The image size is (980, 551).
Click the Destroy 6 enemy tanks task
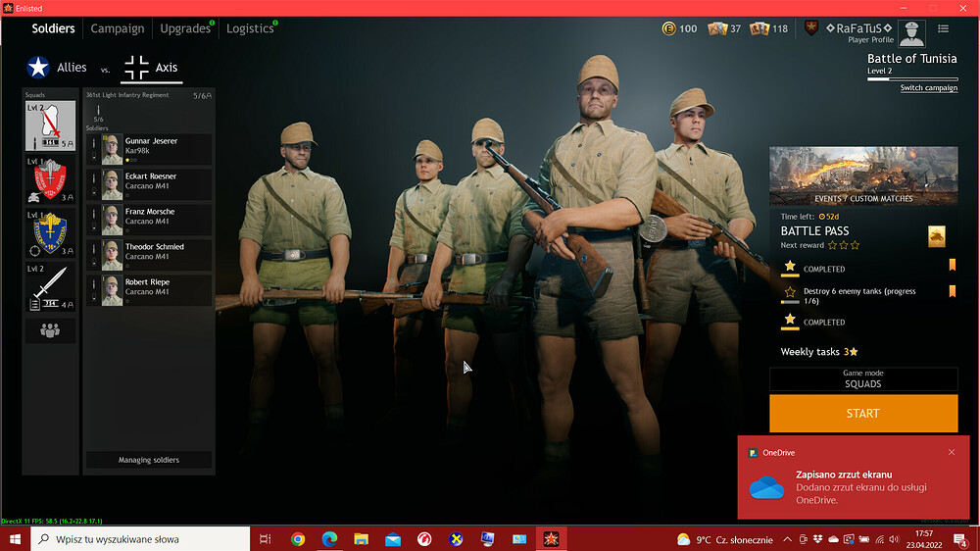click(x=859, y=296)
